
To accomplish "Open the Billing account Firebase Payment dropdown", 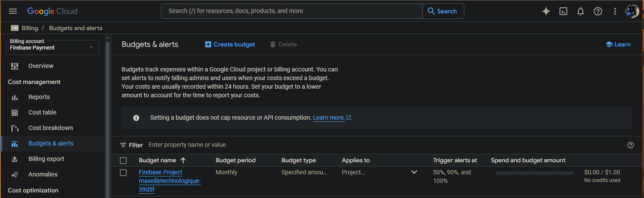I will tap(53, 47).
